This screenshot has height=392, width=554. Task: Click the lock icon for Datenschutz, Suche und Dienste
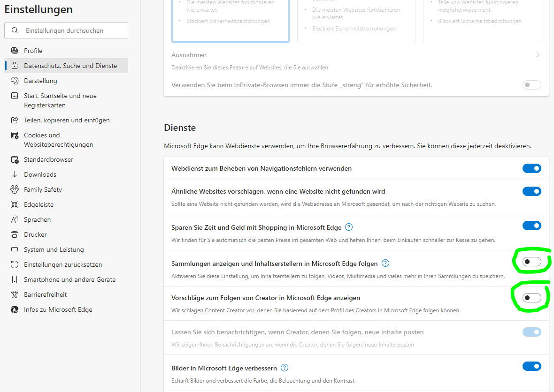(x=15, y=66)
